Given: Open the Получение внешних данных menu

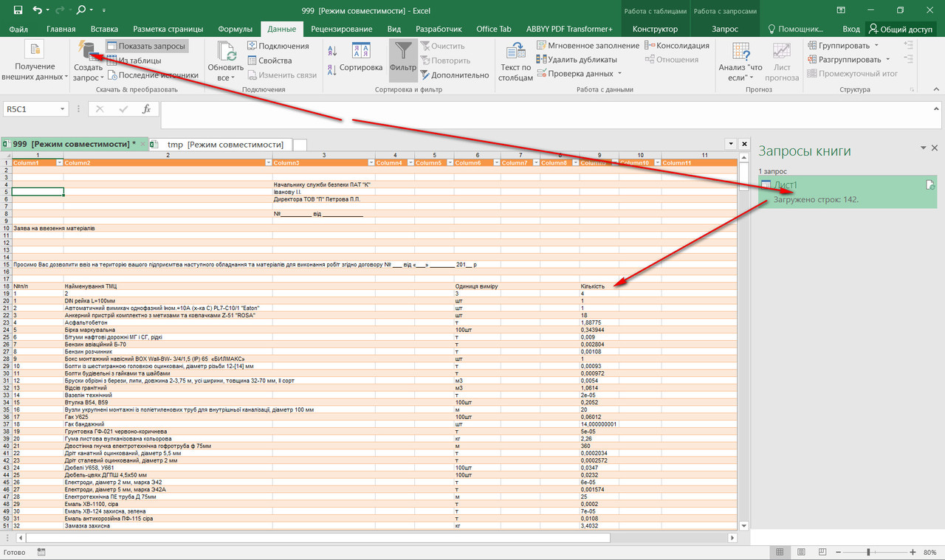Looking at the screenshot, I should coord(35,61).
